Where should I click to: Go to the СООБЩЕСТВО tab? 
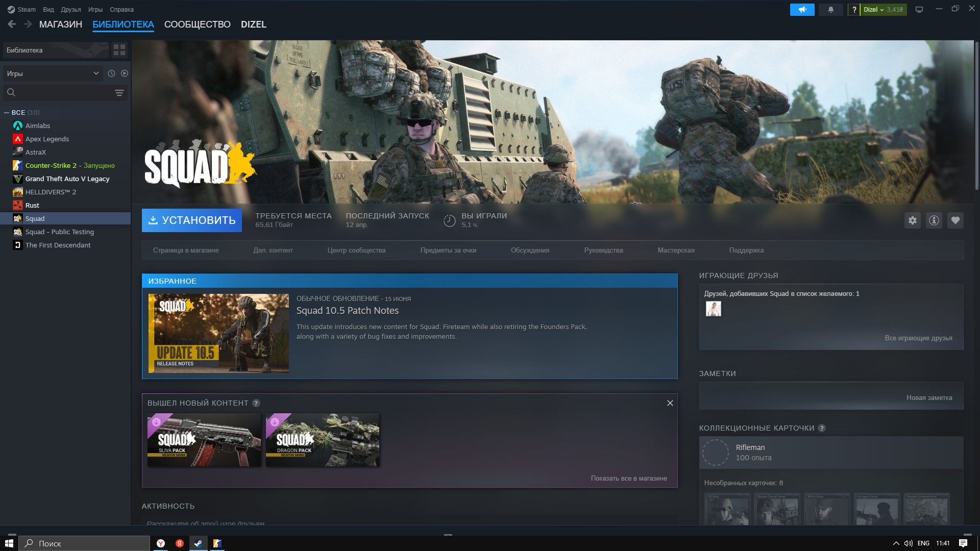coord(198,24)
